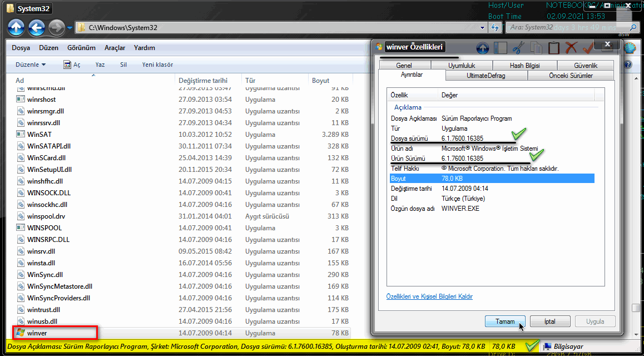Switch to the Genel tab
Image resolution: width=644 pixels, height=356 pixels.
404,65
